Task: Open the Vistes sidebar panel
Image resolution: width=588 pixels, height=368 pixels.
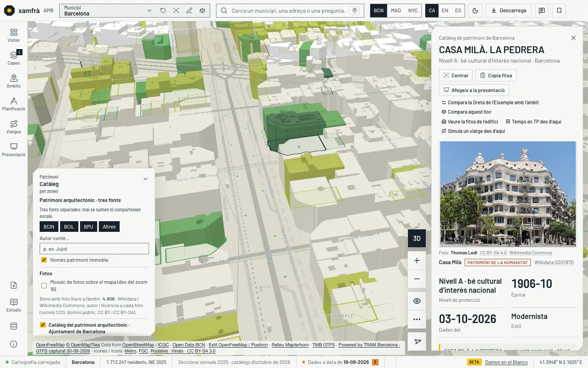Action: (x=13, y=35)
